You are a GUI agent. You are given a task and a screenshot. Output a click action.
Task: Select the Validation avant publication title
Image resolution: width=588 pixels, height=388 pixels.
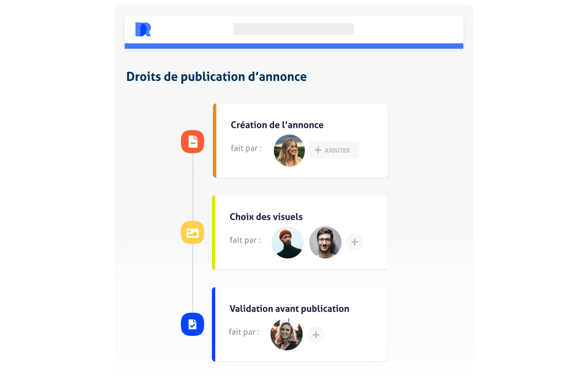coord(289,309)
